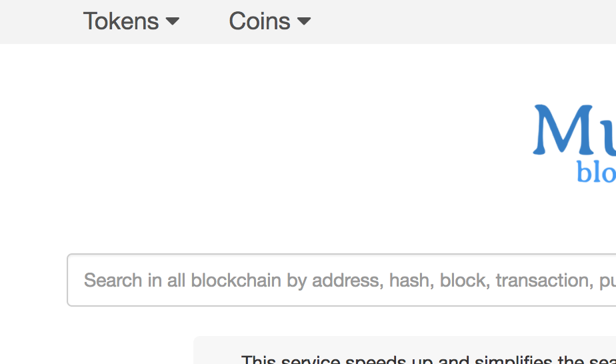Select the "Tokens" label in the navbar
Screen dimensions: 616x364
121,21
